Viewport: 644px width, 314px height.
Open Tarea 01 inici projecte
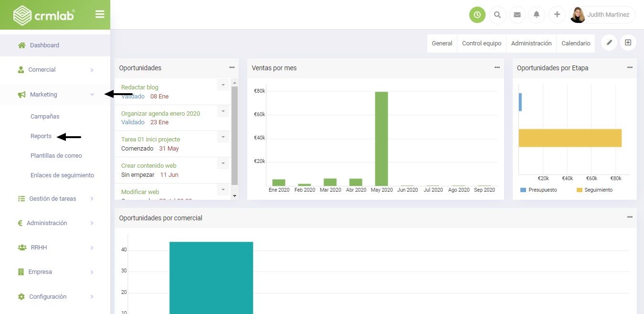pyautogui.click(x=150, y=140)
